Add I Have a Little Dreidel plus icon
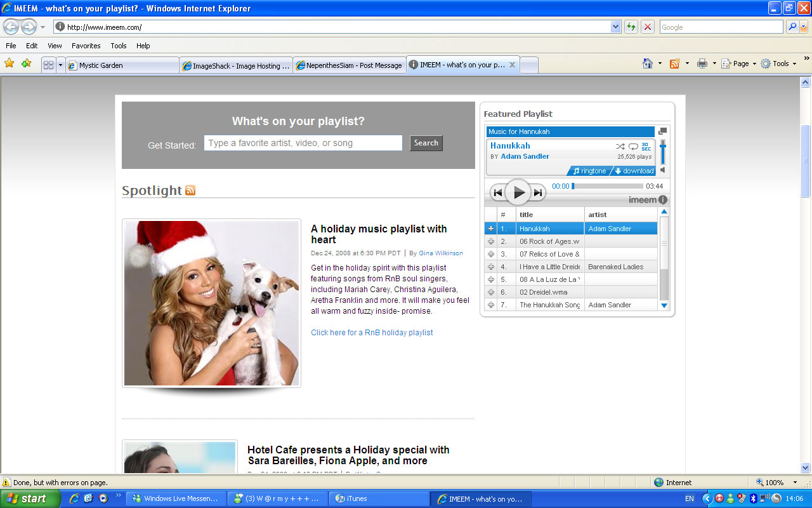Screen dimensions: 812x508 tap(490, 267)
